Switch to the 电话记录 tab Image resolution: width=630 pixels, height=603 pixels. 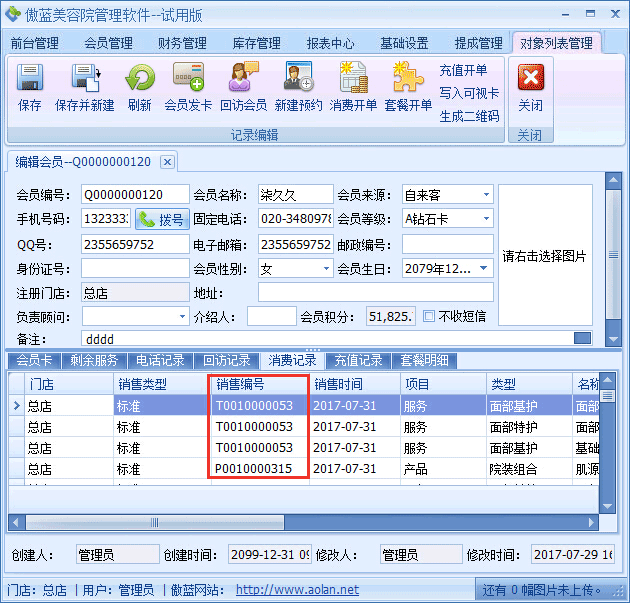160,360
